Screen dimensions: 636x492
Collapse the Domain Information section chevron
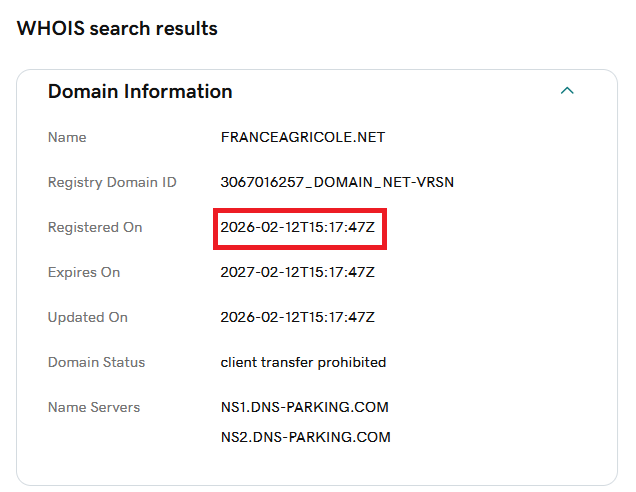click(567, 91)
